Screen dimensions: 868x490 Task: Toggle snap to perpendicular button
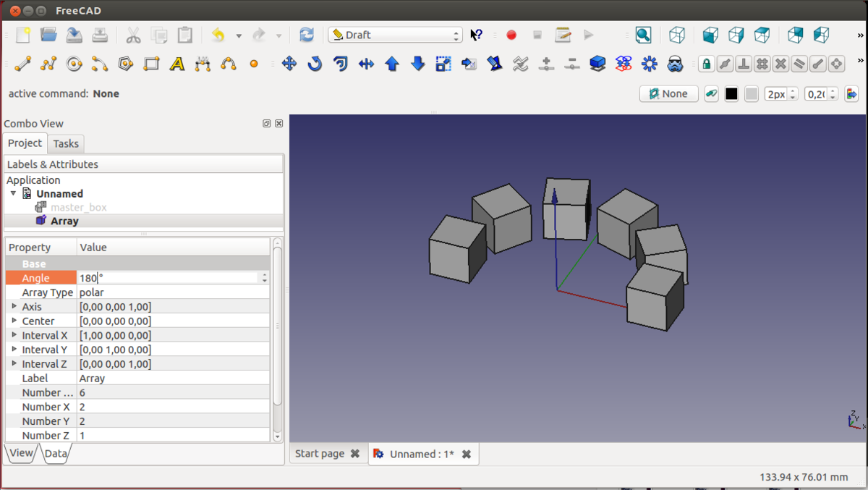[744, 64]
